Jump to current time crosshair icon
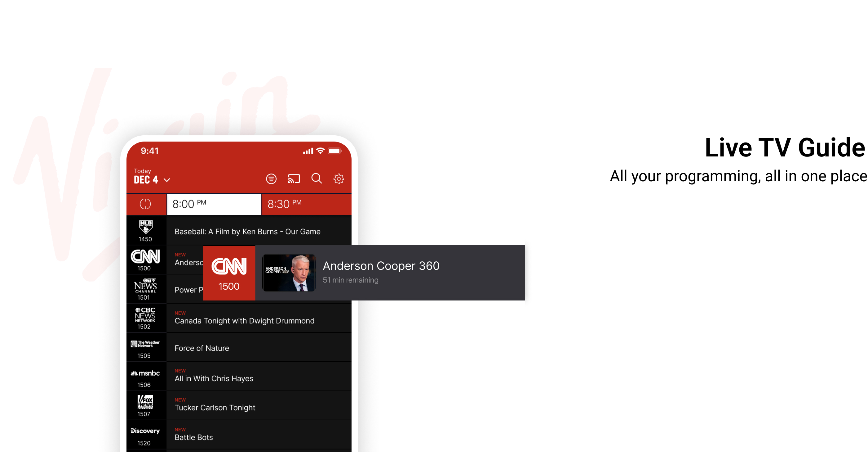This screenshot has height=452, width=868. coord(145,204)
